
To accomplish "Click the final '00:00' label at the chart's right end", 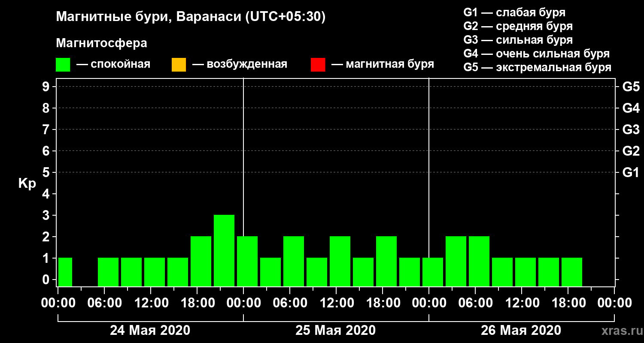I will pos(614,303).
